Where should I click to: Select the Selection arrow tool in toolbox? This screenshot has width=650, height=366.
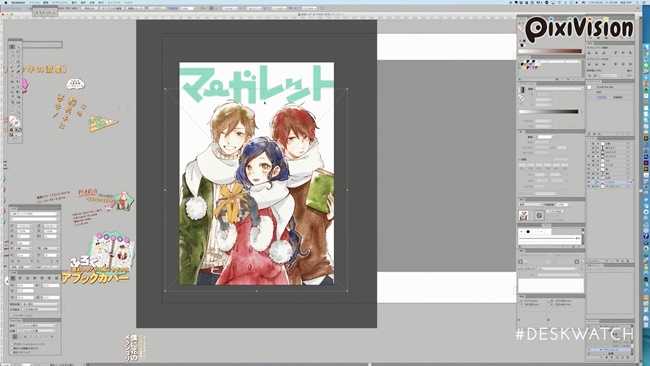pyautogui.click(x=12, y=47)
